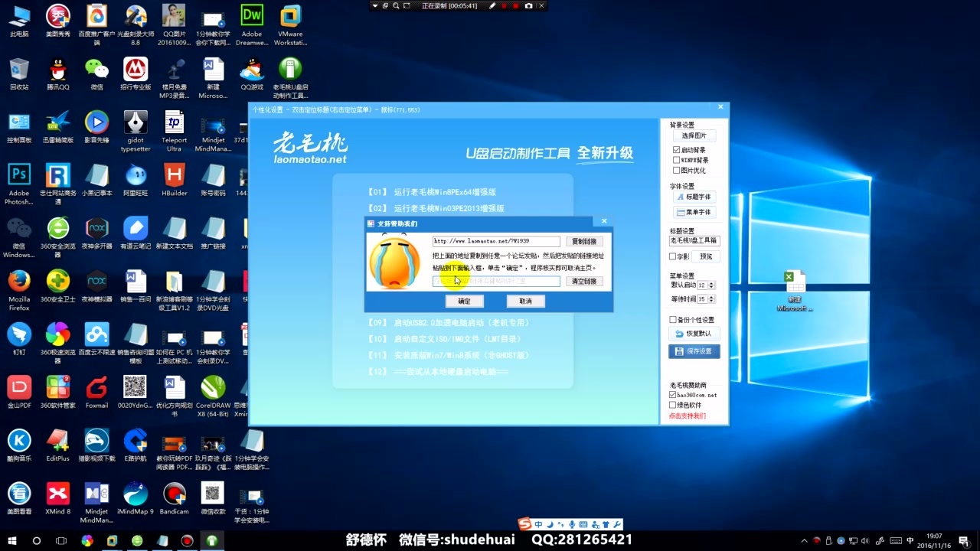Screen dimensions: 980x551
Task: Uncheck hao360com.net sponsor checkbox
Action: (673, 395)
